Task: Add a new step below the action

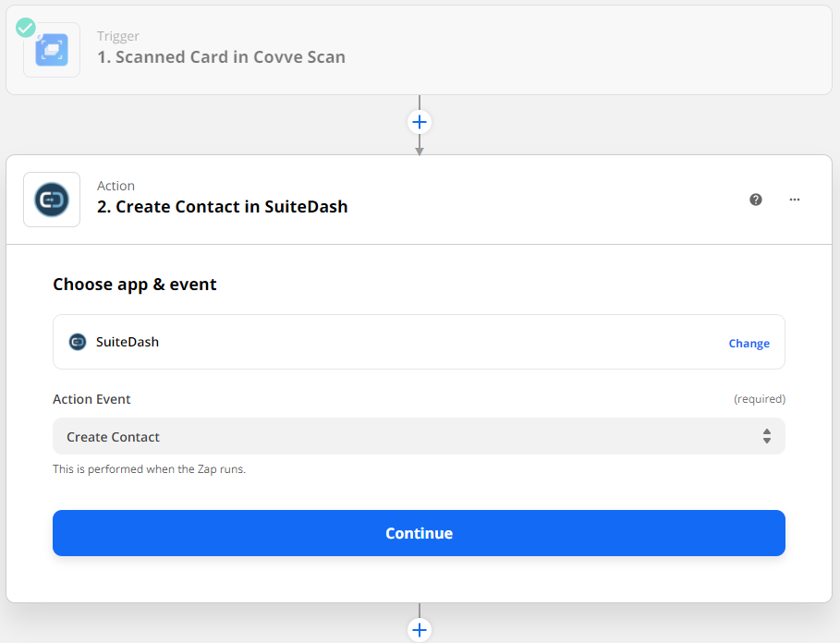Action: tap(420, 630)
